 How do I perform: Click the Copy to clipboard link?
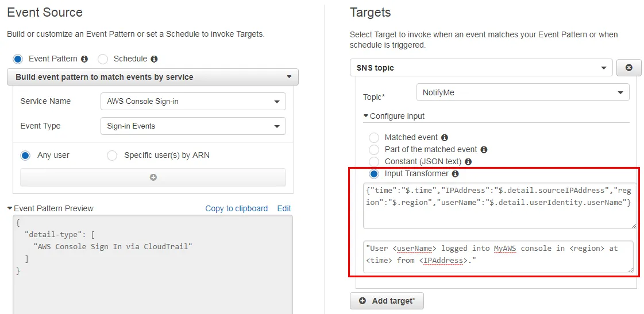coord(236,208)
